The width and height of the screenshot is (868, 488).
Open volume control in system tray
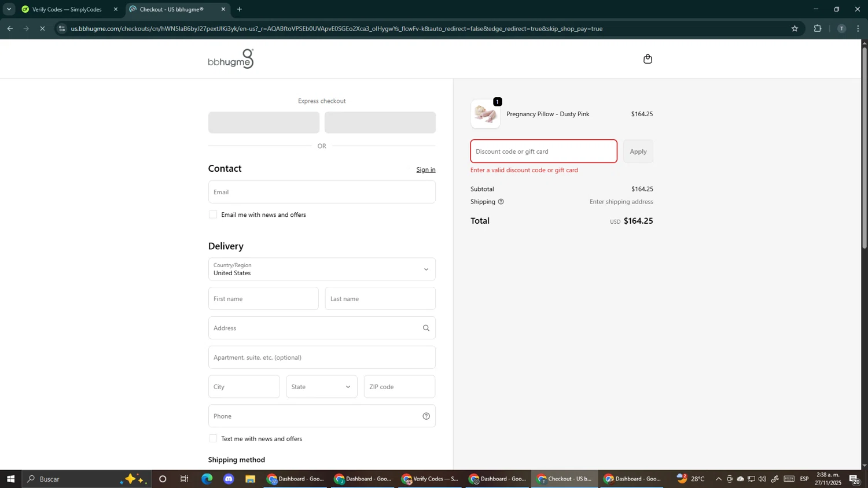(x=762, y=479)
